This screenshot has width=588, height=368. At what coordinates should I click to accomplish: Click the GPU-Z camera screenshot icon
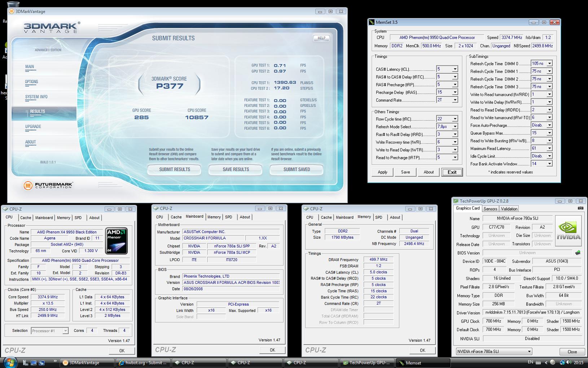click(580, 208)
